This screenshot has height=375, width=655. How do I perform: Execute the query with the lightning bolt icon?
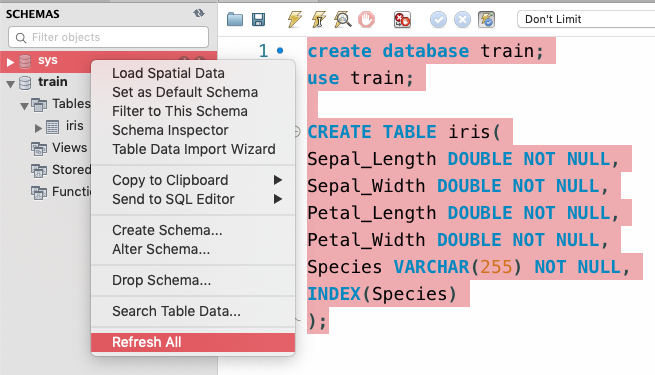[x=294, y=19]
